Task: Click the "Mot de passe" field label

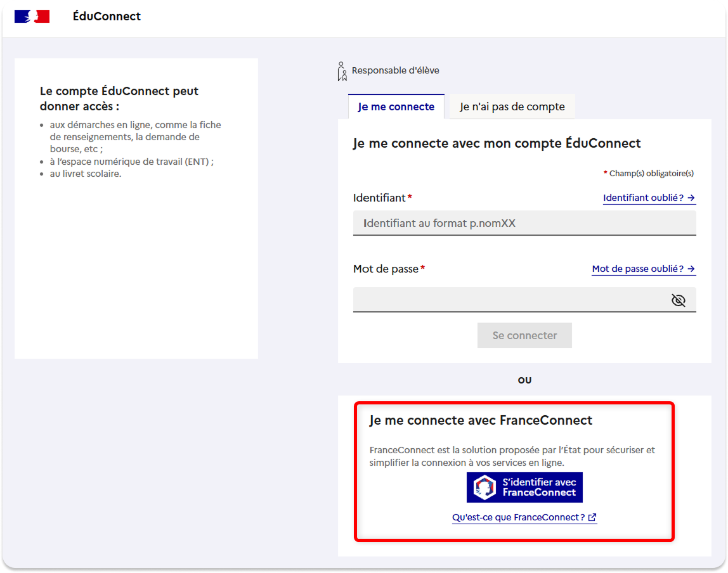Action: click(x=386, y=269)
